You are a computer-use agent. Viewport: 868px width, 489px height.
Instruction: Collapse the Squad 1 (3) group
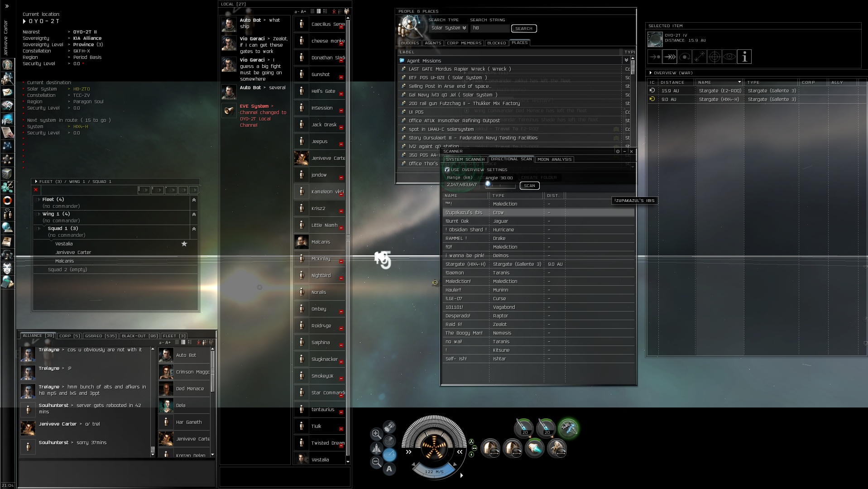pyautogui.click(x=194, y=229)
